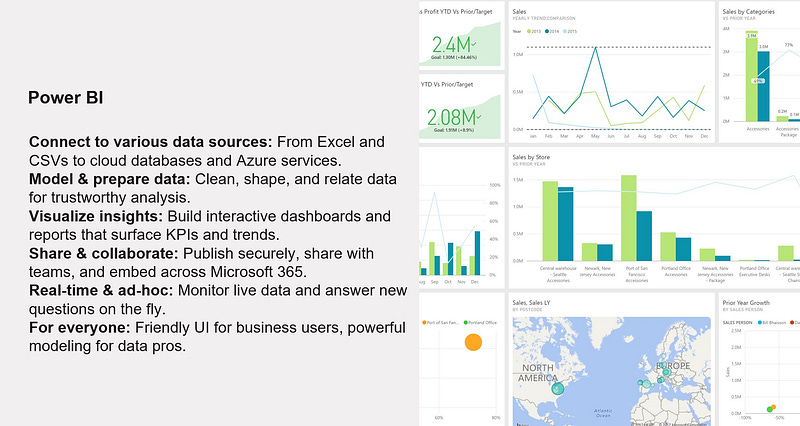Open the 2.08M KPI tile
The height and width of the screenshot is (426, 800).
462,107
